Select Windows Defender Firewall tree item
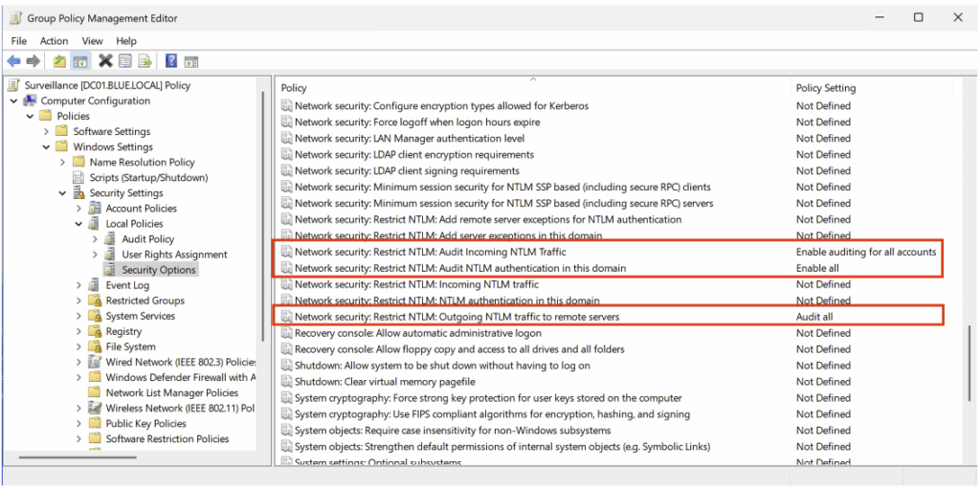Image resolution: width=980 pixels, height=489 pixels. (x=180, y=377)
